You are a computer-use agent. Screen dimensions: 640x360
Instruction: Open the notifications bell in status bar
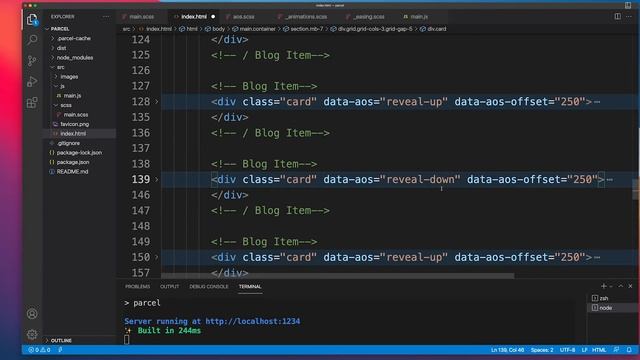629,350
